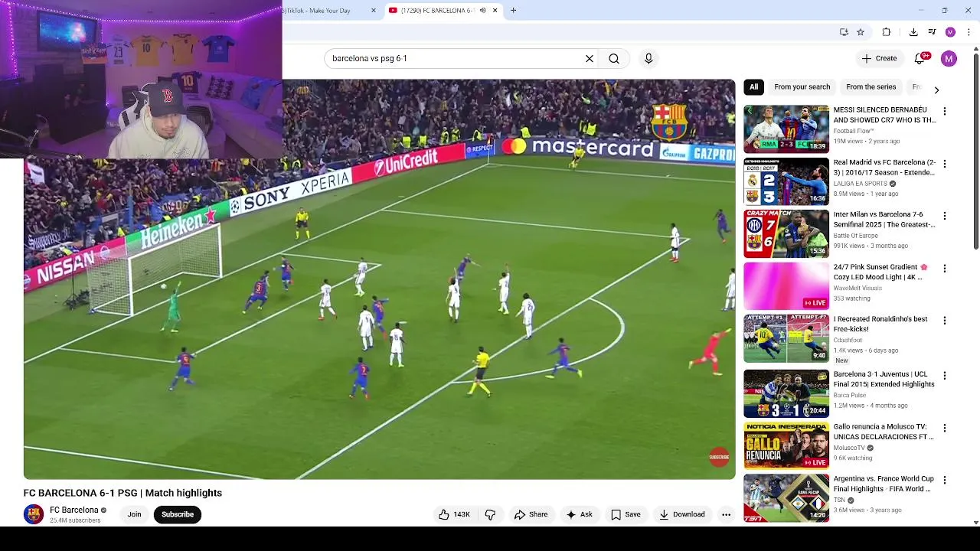Like the video with thumbs up
This screenshot has height=551, width=980.
454,514
